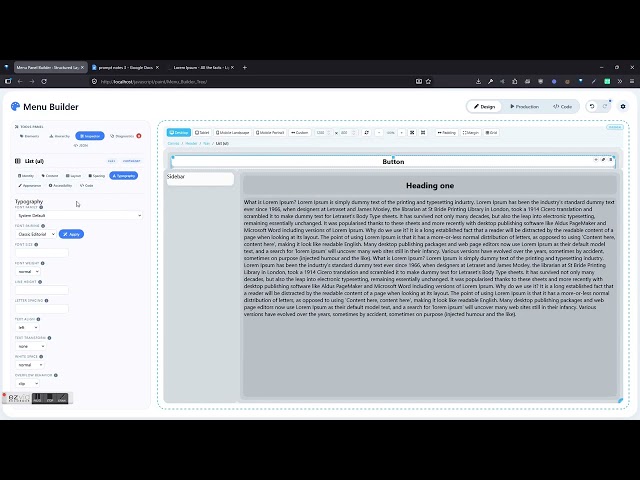Select Mobile Portrait viewport mode

coord(270,133)
